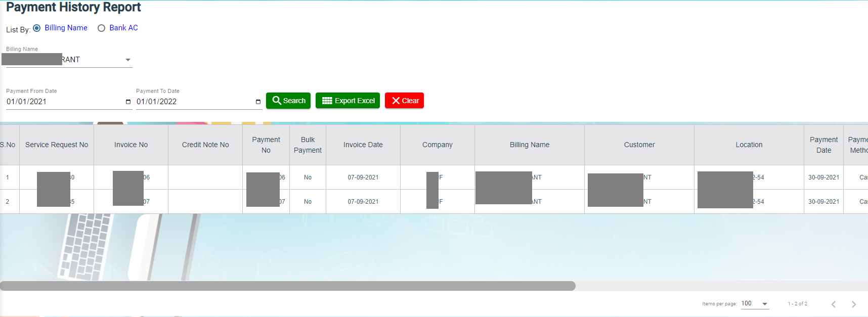
Task: Go to the next page arrow
Action: click(x=853, y=304)
